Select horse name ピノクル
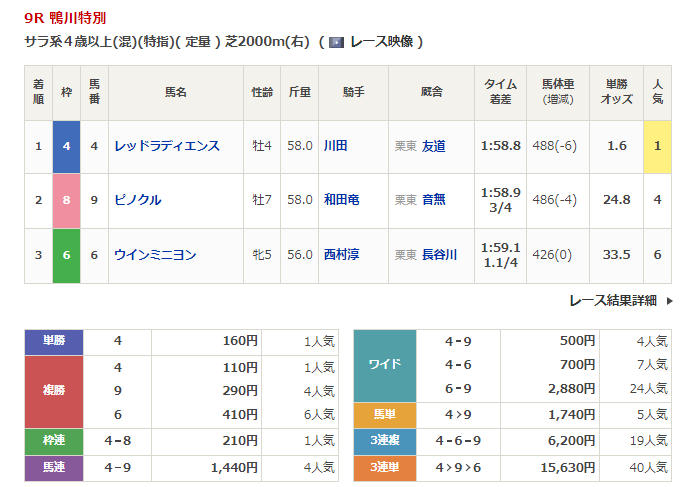The width and height of the screenshot is (694, 487). [137, 200]
